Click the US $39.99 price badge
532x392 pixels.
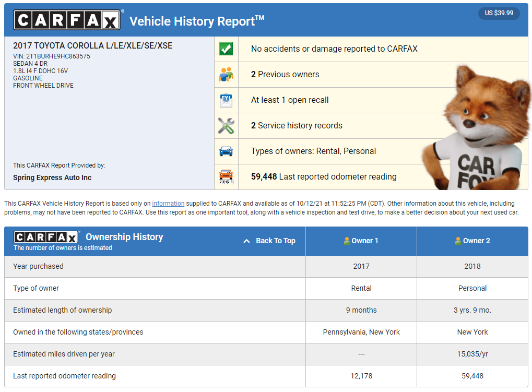pyautogui.click(x=499, y=13)
